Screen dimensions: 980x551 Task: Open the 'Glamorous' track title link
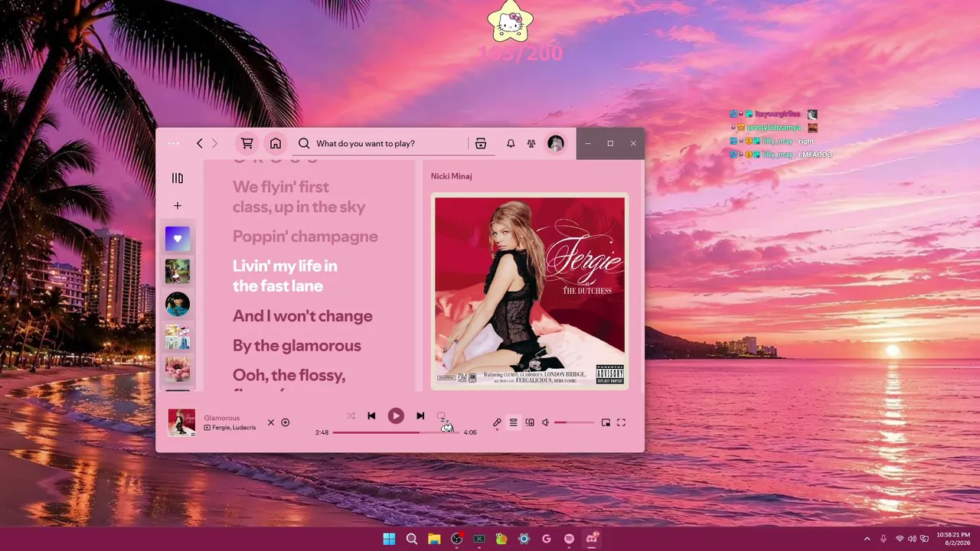[222, 418]
